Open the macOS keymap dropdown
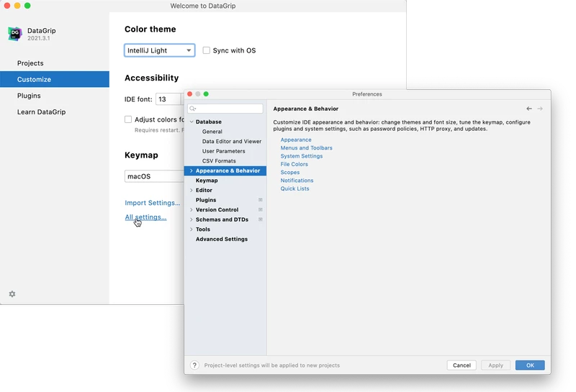 (154, 176)
